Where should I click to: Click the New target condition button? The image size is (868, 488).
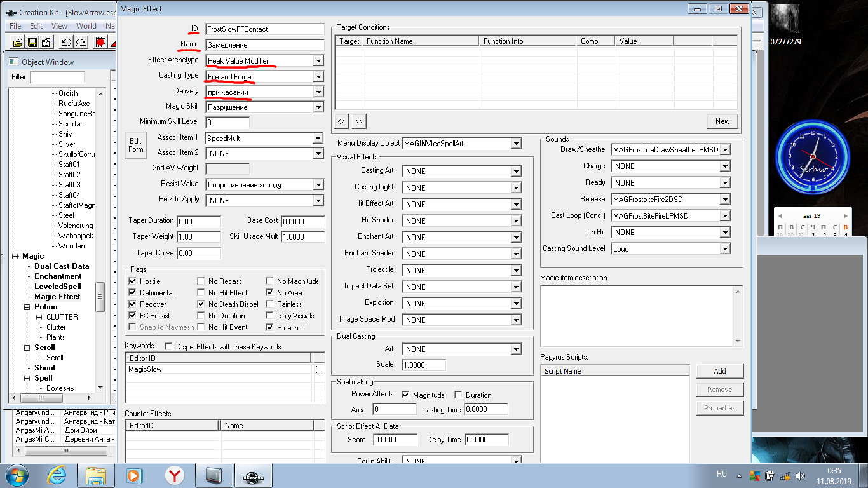pos(722,121)
